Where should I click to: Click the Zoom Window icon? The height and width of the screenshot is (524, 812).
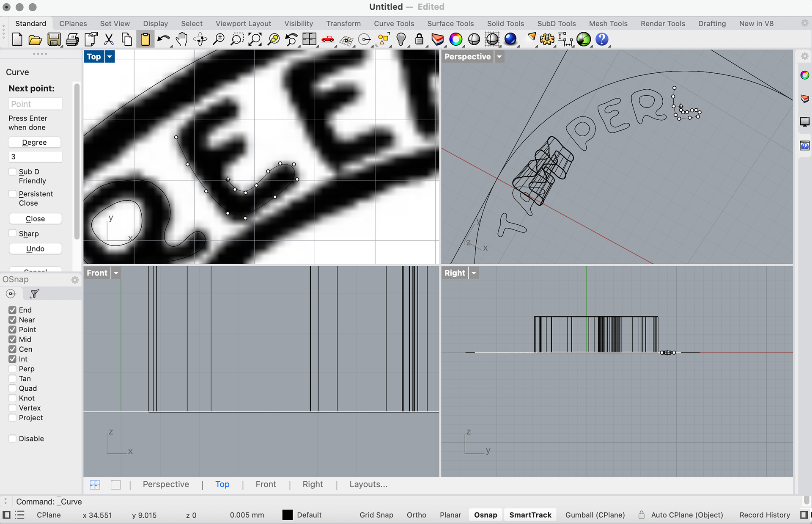pos(236,39)
